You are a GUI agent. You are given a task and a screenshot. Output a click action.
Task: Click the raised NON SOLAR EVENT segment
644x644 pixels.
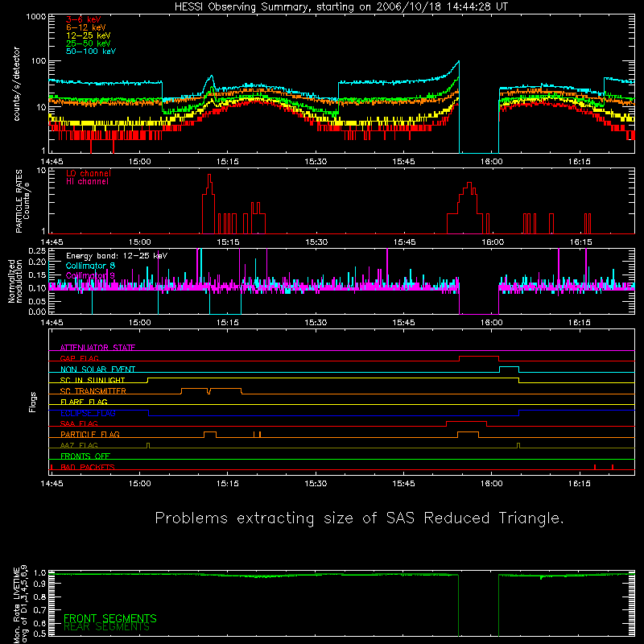(510, 367)
